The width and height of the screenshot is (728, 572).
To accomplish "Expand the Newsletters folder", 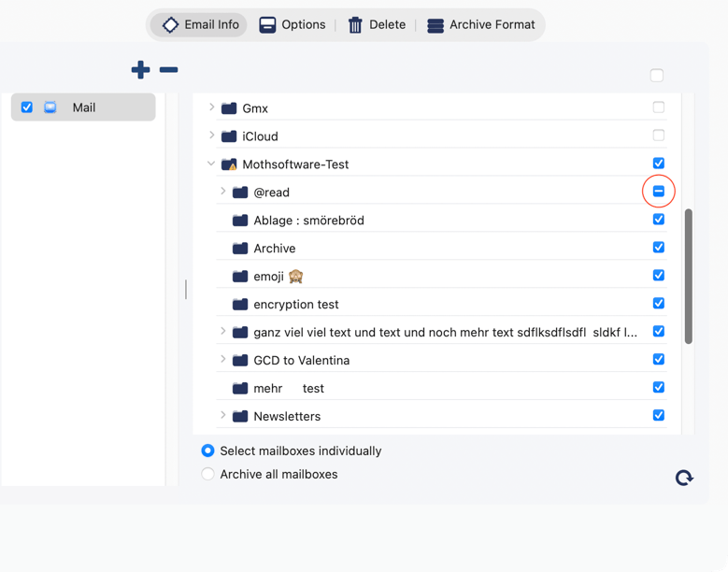I will click(x=222, y=415).
